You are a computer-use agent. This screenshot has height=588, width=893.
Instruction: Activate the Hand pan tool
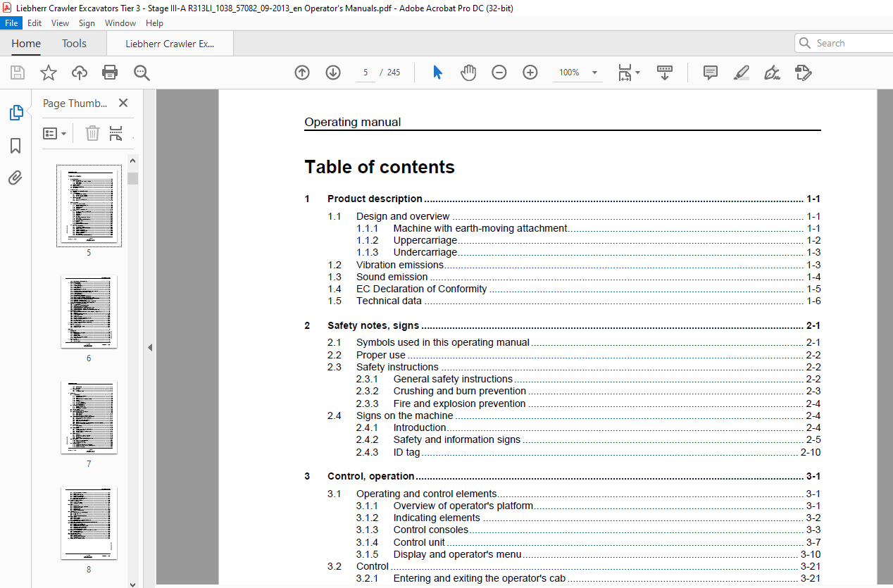tap(468, 73)
